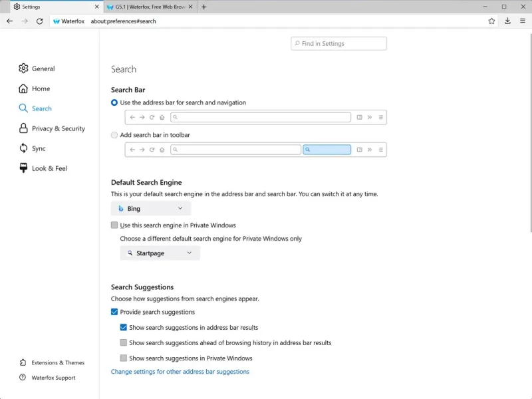
Task: Uncheck Provide search suggestions
Action: pos(115,312)
